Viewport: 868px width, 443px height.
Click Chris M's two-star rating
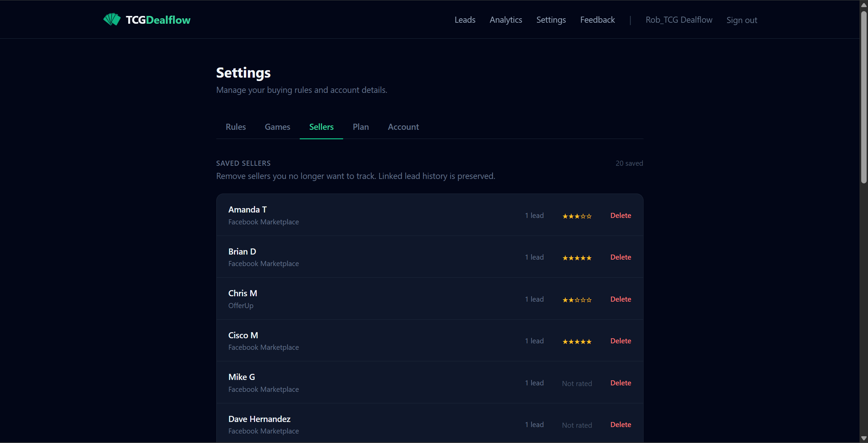click(577, 300)
